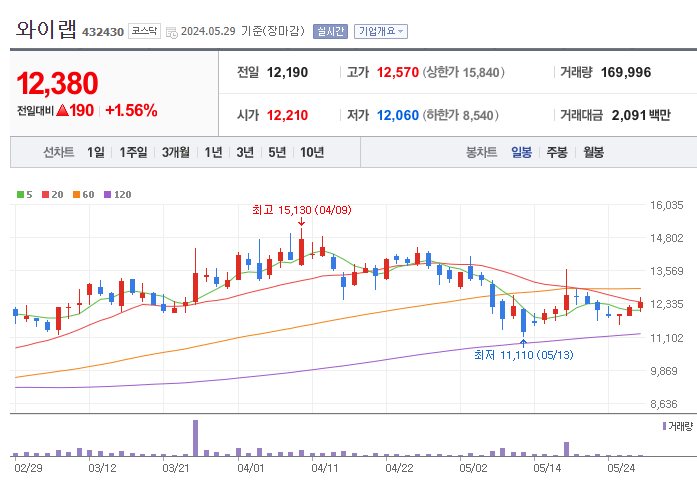Click the green 5-day moving average swatch

pyautogui.click(x=20, y=195)
